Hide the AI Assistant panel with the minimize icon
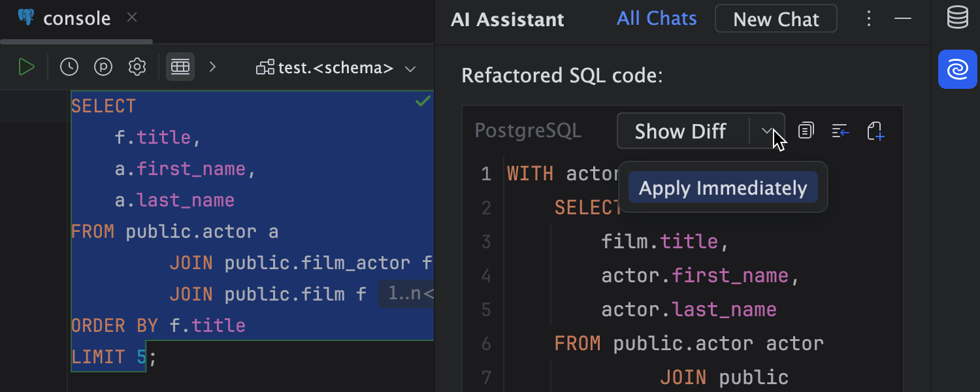 (x=903, y=18)
